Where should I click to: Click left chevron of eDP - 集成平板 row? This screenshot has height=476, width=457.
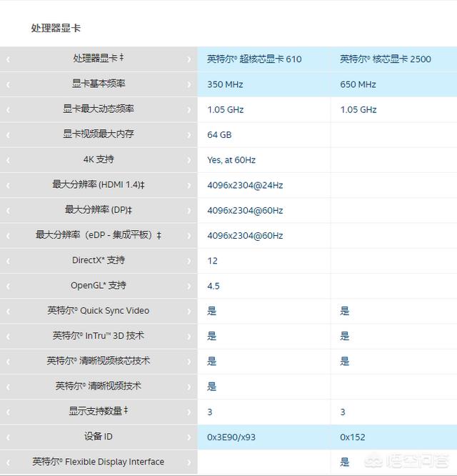click(x=8, y=236)
